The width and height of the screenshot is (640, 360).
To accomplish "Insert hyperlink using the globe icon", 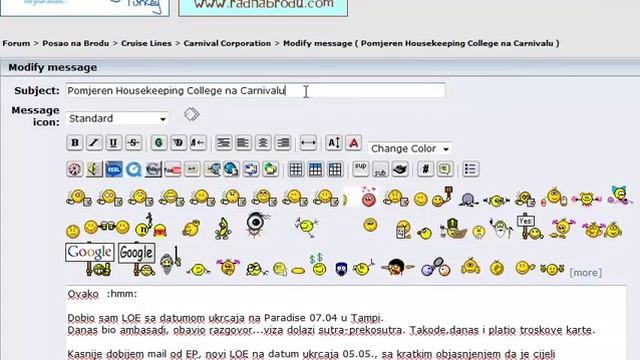I will (x=231, y=169).
